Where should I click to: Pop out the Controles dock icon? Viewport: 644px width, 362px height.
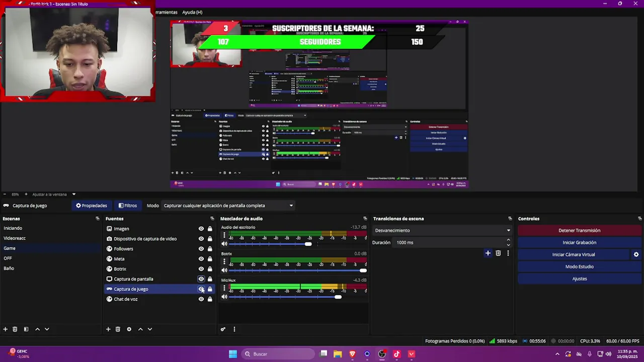(640, 219)
